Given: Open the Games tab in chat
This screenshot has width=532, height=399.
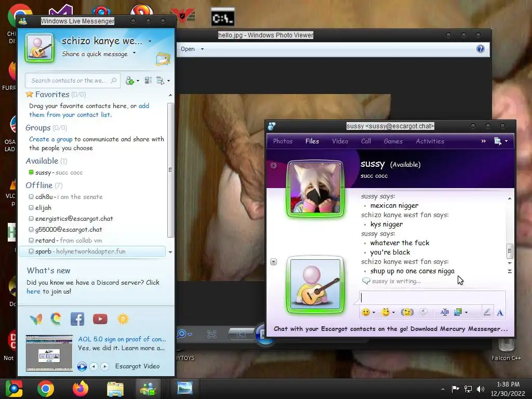Looking at the screenshot, I should [393, 141].
